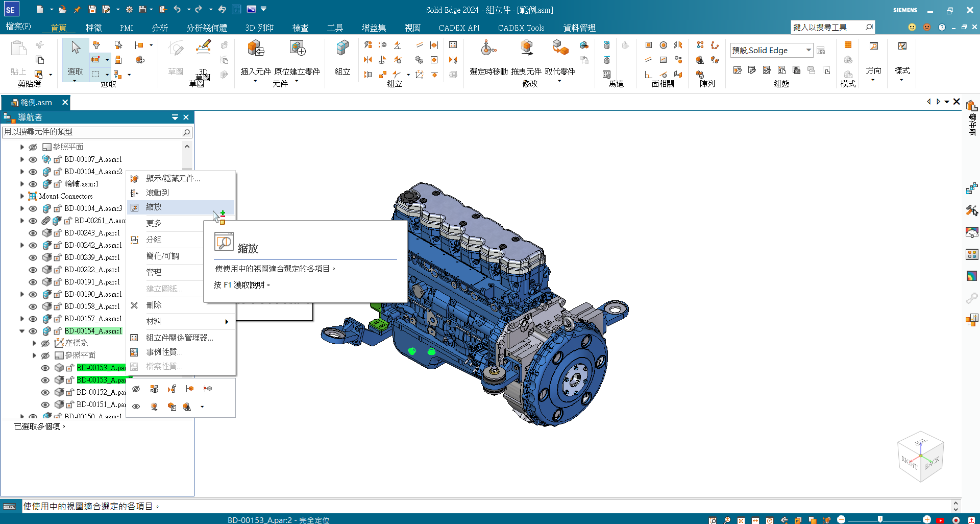
Task: Click the hide icon in context mini toolbar
Action: coord(136,389)
